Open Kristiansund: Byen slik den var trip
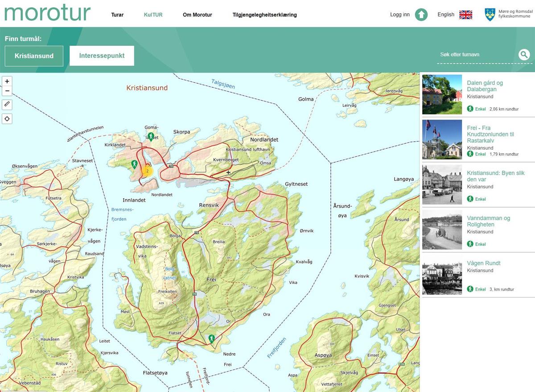This screenshot has width=535, height=392. (x=496, y=176)
